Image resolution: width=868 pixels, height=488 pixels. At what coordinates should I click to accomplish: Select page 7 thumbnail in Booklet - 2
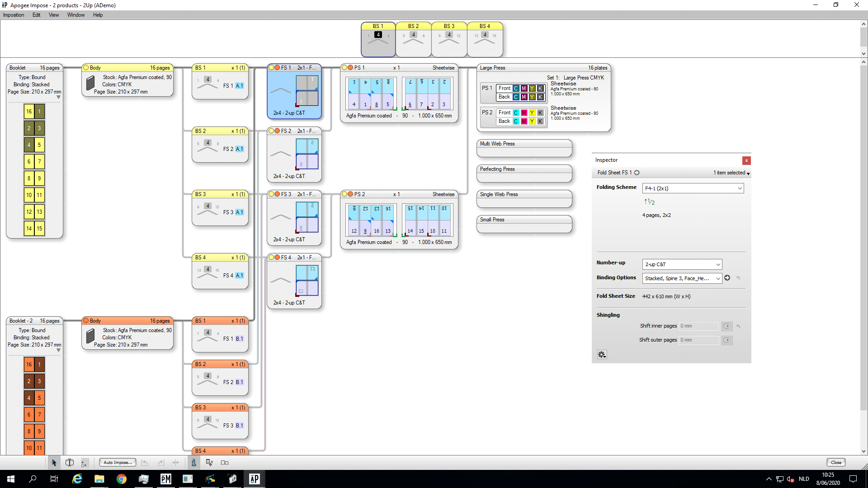[x=39, y=414]
